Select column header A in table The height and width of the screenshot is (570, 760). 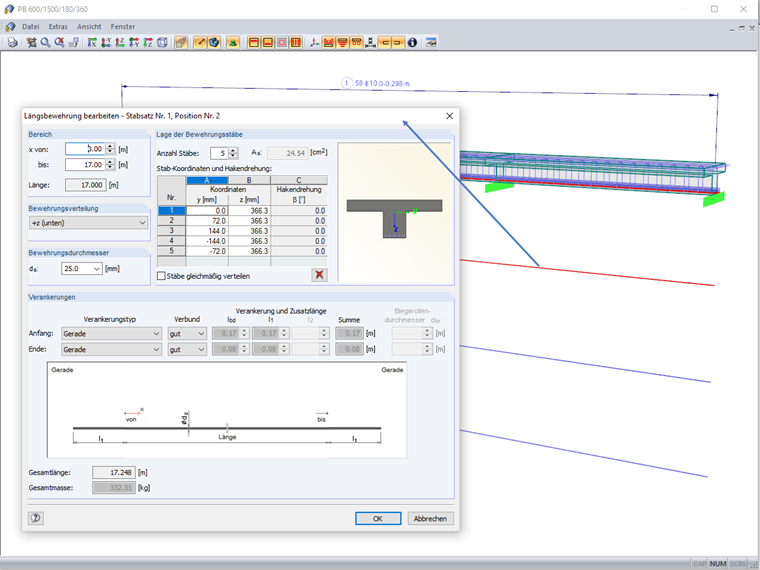click(x=207, y=180)
